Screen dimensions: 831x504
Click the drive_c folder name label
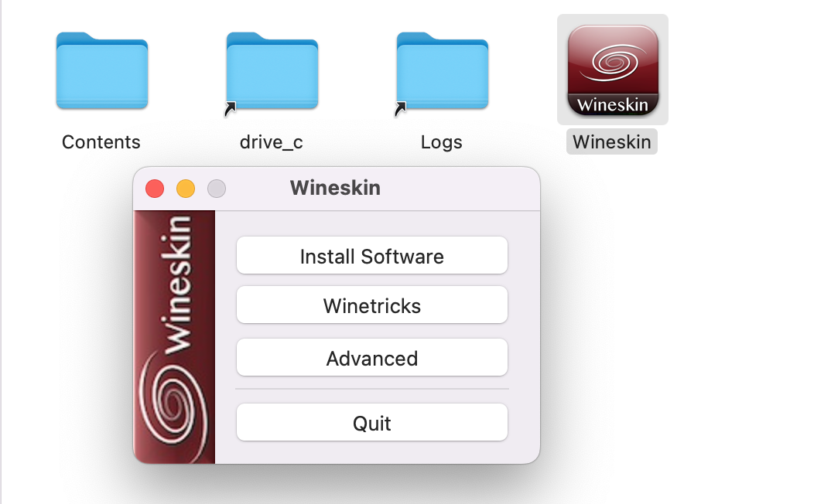272,141
